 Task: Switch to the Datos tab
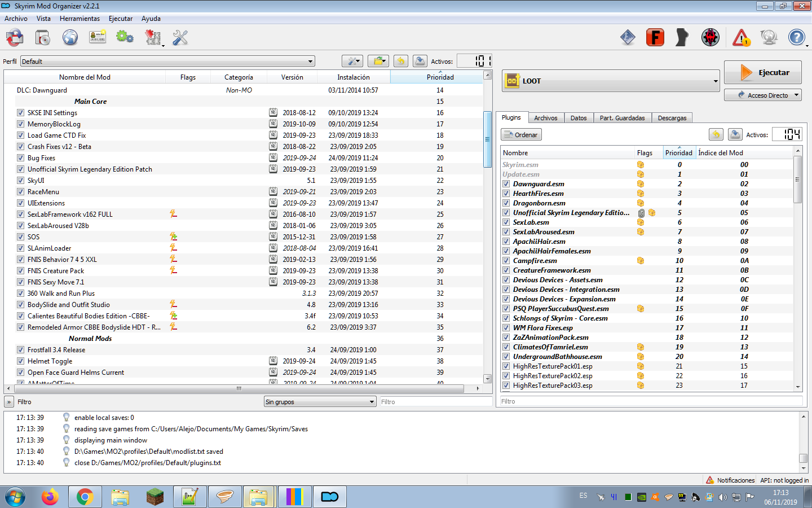point(579,118)
